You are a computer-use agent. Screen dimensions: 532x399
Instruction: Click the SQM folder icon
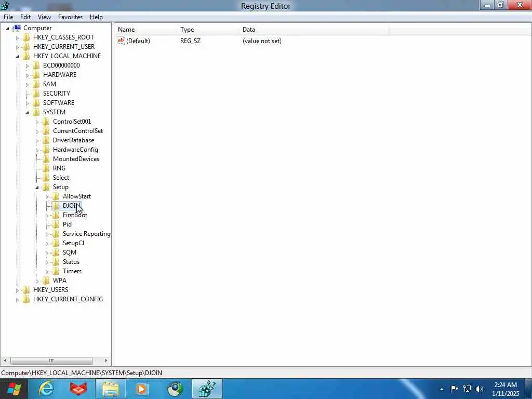point(56,252)
